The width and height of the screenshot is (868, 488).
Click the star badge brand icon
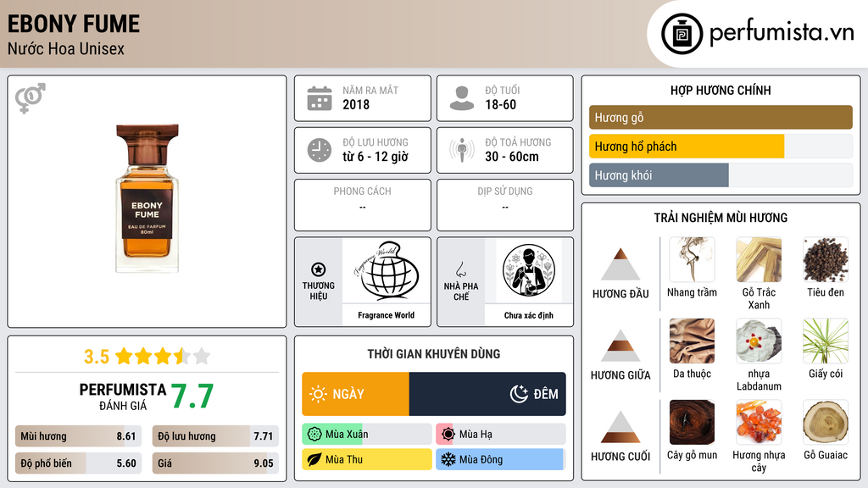point(319,269)
